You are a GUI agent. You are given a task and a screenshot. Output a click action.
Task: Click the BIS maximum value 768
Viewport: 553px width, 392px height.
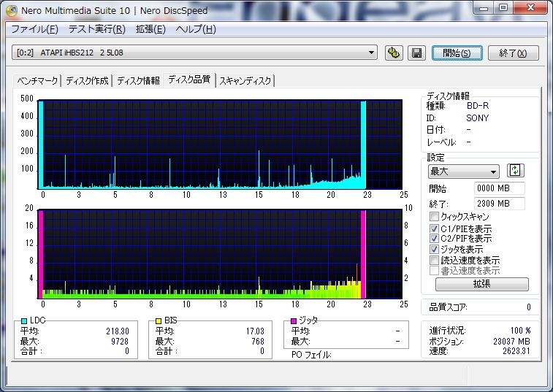click(x=258, y=341)
